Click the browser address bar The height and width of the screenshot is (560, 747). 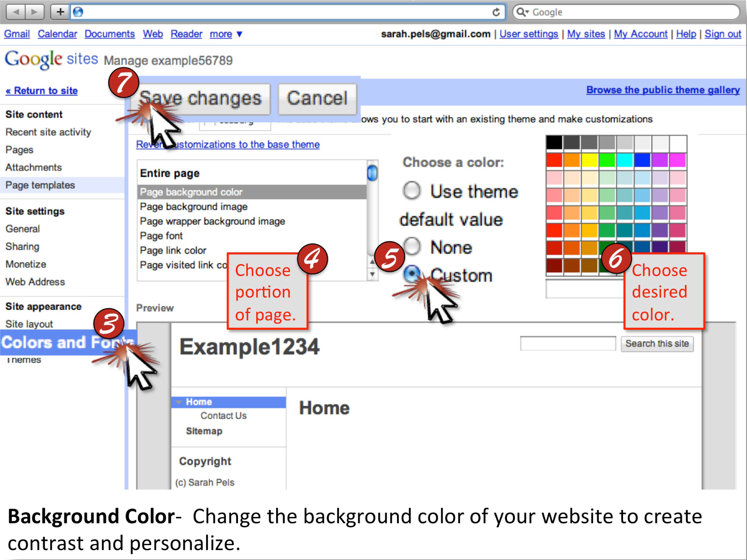[x=288, y=12]
